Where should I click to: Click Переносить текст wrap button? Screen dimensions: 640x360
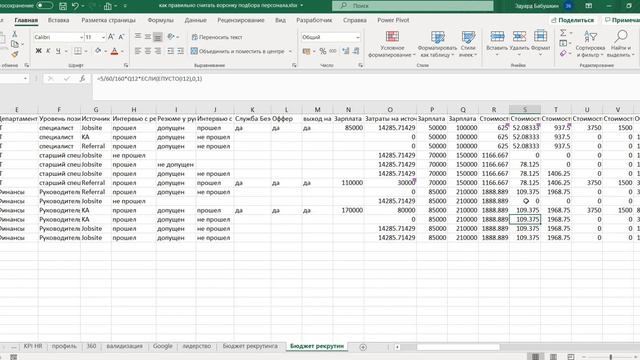point(217,37)
